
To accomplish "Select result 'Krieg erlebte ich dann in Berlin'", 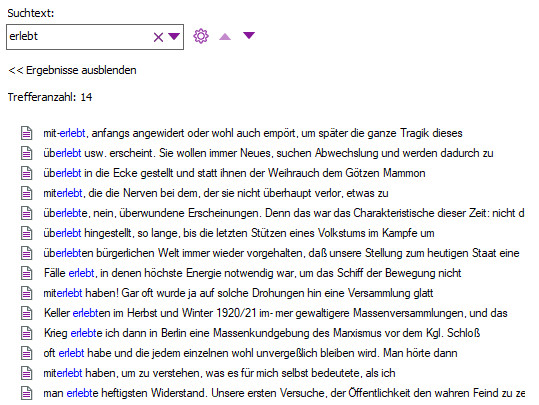I will 262,333.
